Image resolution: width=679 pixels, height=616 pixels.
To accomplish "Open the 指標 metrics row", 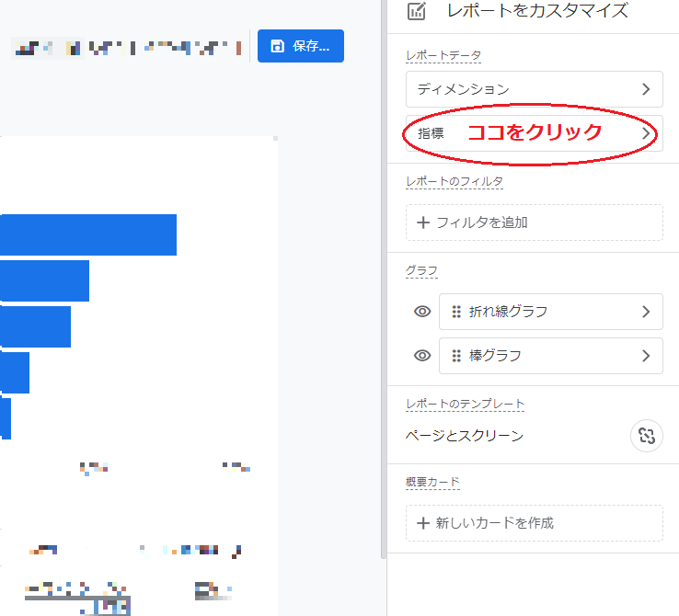I will (x=534, y=133).
